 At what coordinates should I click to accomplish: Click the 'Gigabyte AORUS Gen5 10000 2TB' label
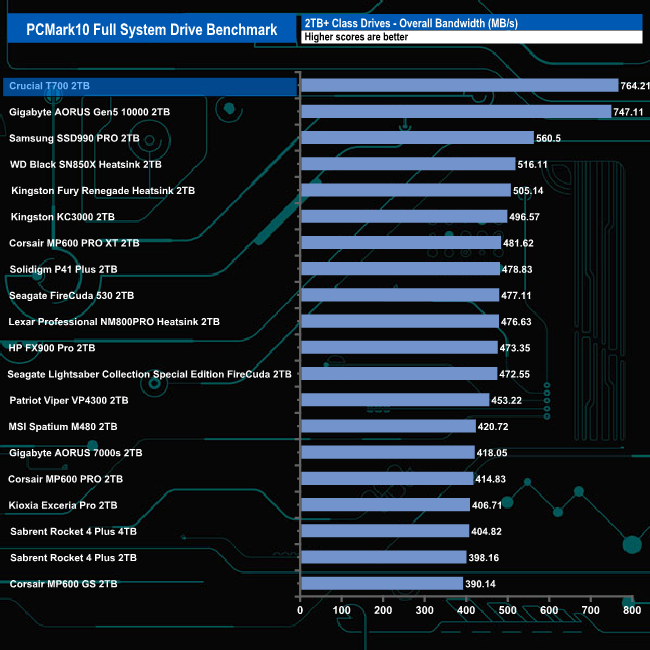(90, 112)
